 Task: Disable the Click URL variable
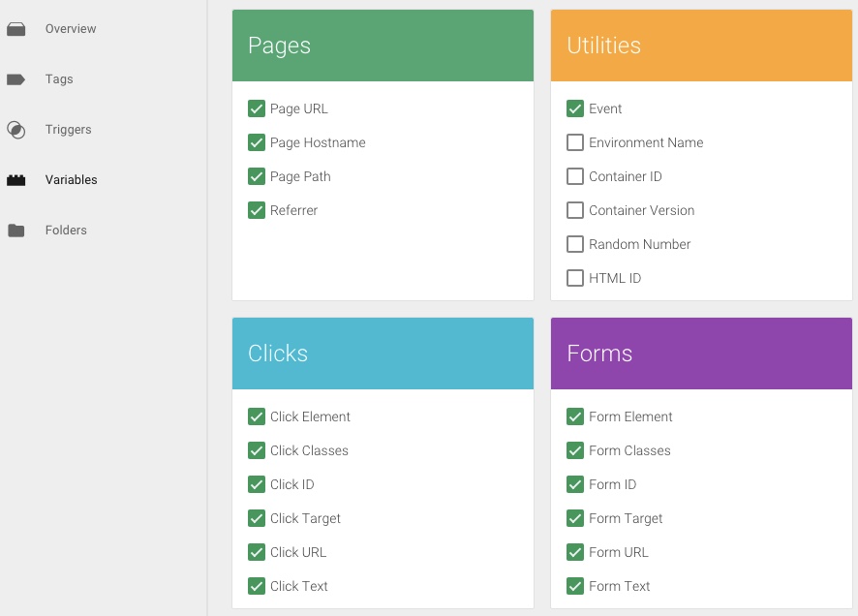click(x=257, y=552)
